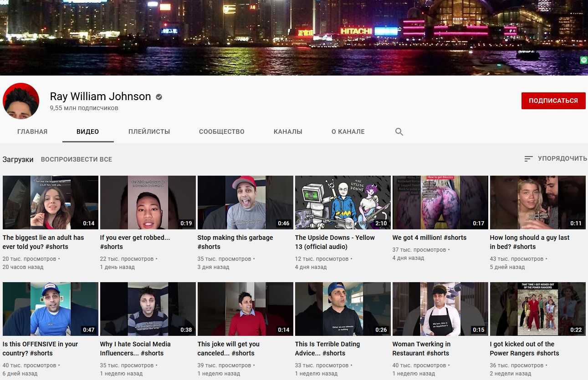Click Ray William Johnson channel avatar
The image size is (588, 380).
click(x=21, y=101)
